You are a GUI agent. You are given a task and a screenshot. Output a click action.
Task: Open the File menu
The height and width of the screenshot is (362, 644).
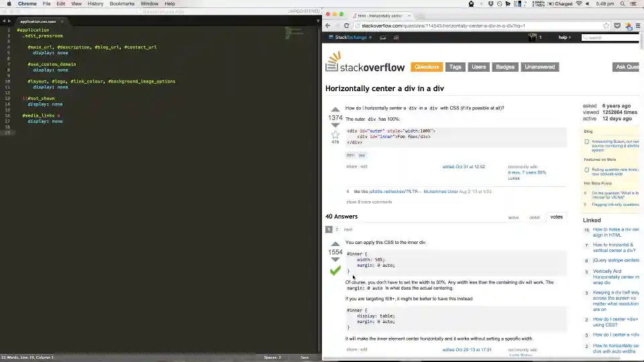click(x=46, y=4)
